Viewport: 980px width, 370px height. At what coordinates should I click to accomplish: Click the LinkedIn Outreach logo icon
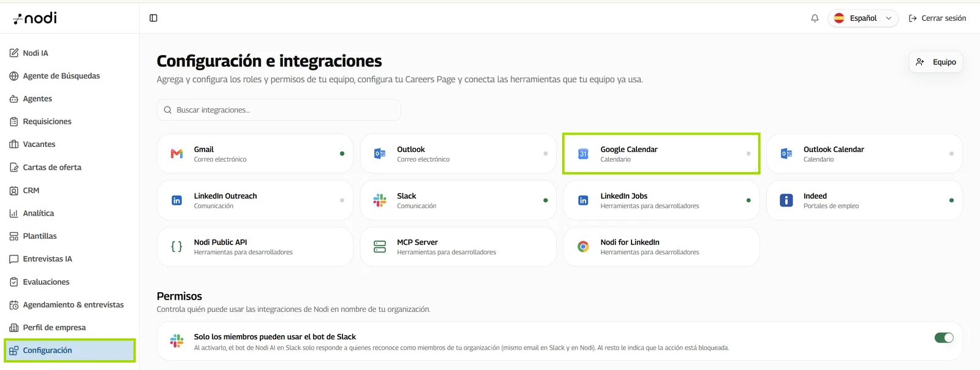click(x=176, y=200)
